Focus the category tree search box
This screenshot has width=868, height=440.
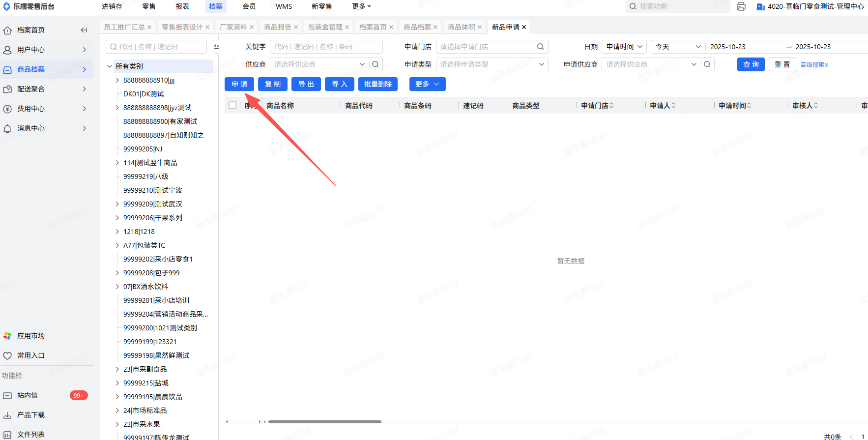point(156,47)
